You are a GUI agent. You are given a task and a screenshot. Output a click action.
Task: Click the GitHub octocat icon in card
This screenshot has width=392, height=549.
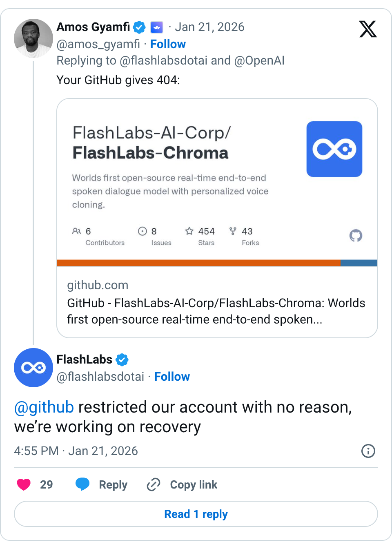[x=356, y=236]
